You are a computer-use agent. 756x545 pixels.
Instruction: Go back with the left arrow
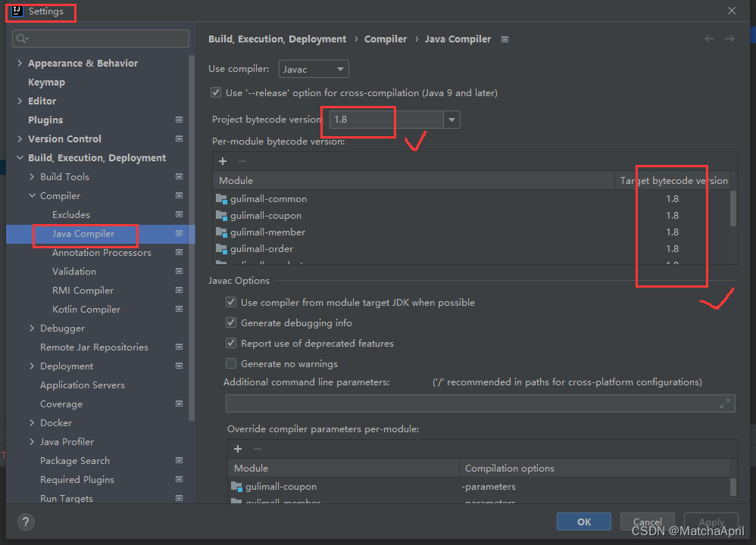click(709, 39)
